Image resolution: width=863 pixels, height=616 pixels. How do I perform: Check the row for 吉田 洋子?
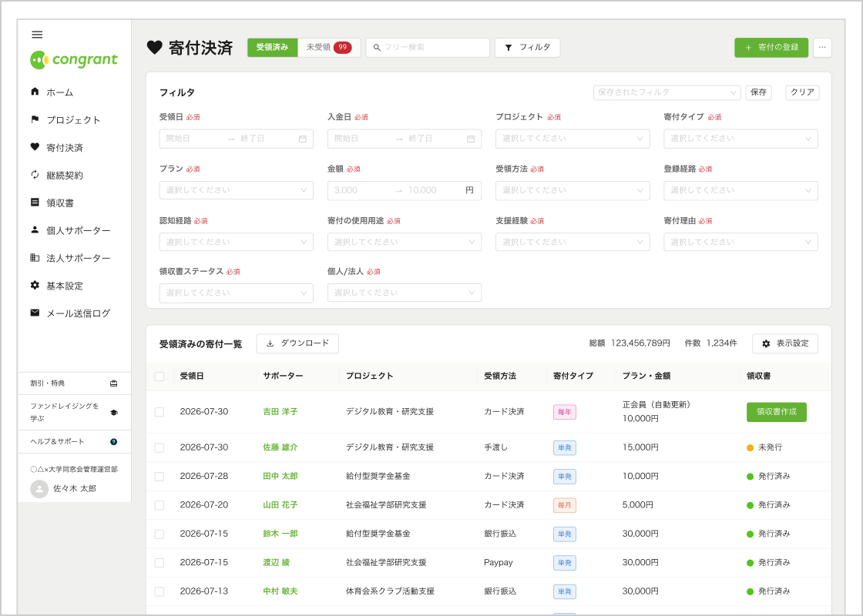(x=160, y=412)
